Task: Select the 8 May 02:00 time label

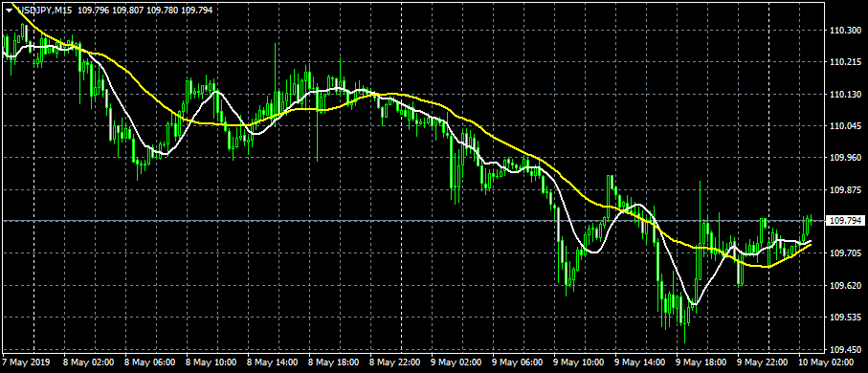Action: point(89,362)
